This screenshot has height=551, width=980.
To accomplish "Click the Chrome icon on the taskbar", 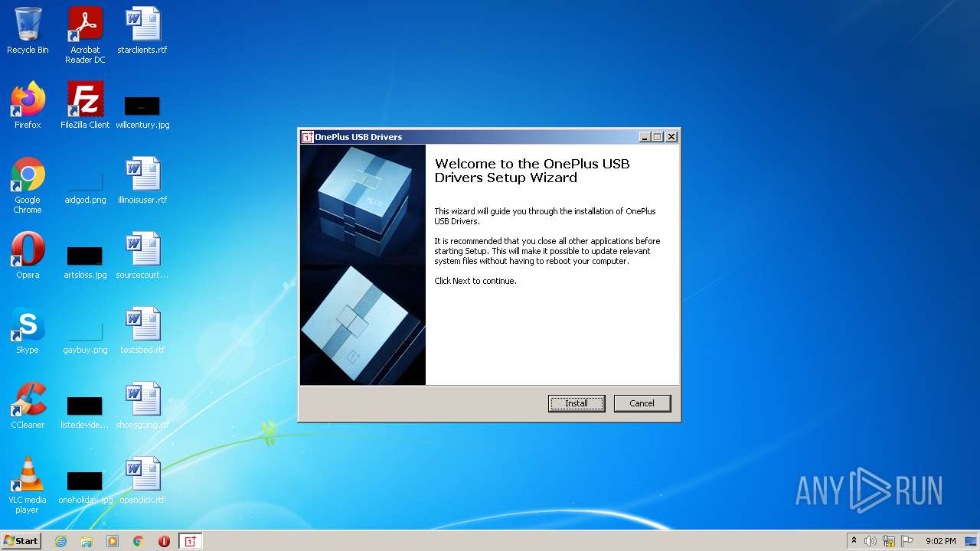I will [139, 541].
